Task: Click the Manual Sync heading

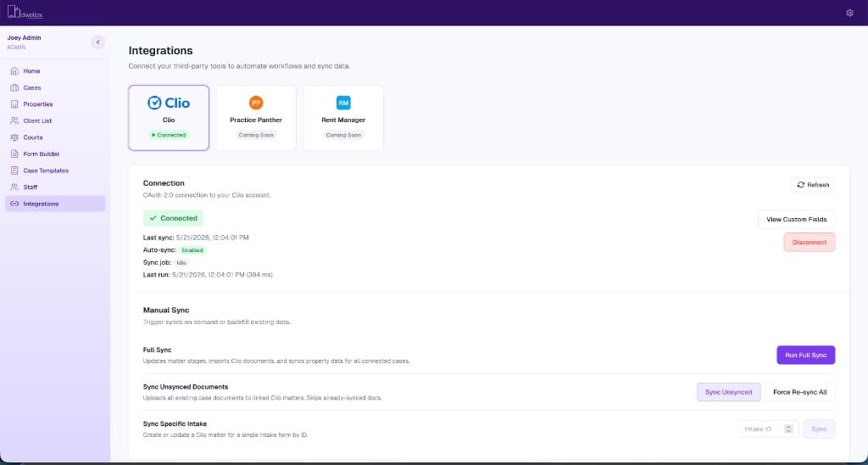Action: click(x=166, y=311)
